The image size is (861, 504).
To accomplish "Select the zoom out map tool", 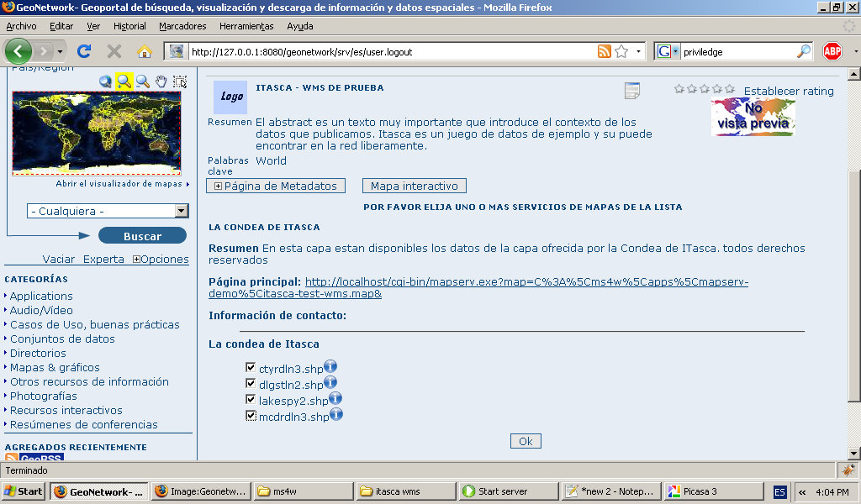I will (x=143, y=81).
